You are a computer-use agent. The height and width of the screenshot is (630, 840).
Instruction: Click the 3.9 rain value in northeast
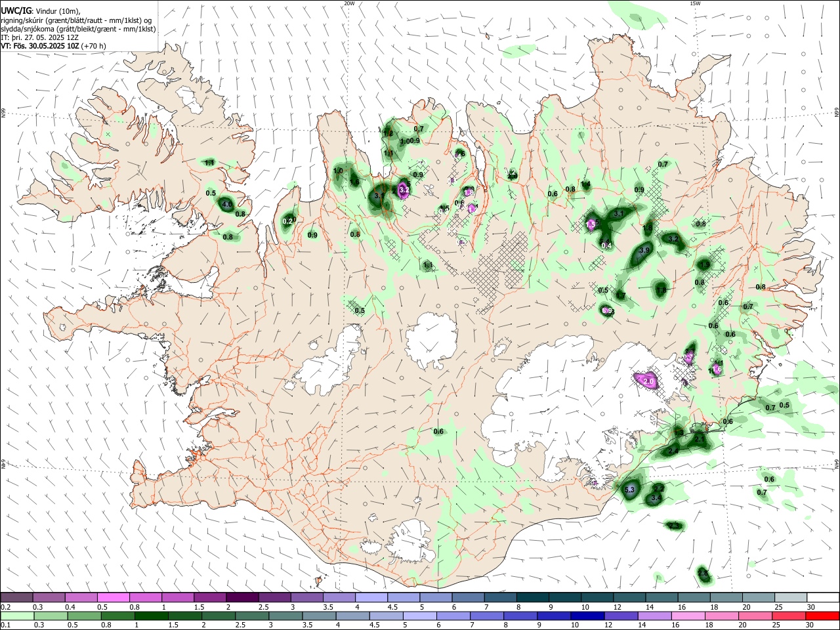click(644, 250)
